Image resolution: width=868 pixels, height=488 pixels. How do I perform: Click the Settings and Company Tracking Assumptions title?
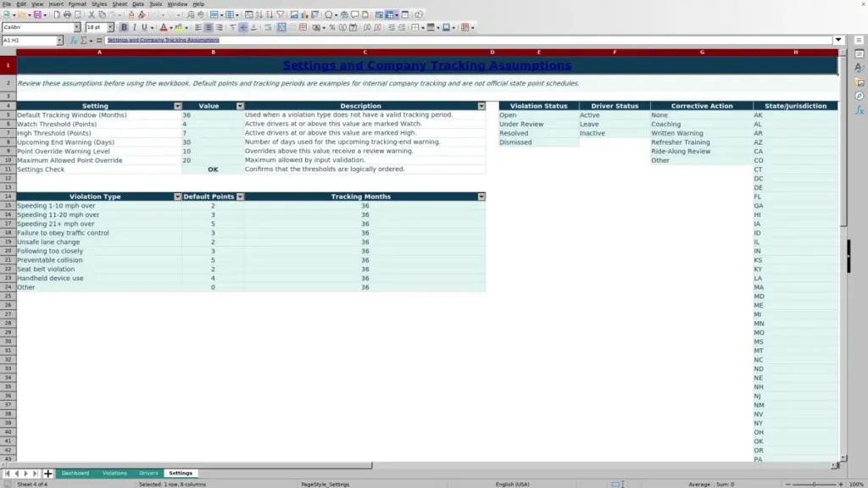click(427, 65)
